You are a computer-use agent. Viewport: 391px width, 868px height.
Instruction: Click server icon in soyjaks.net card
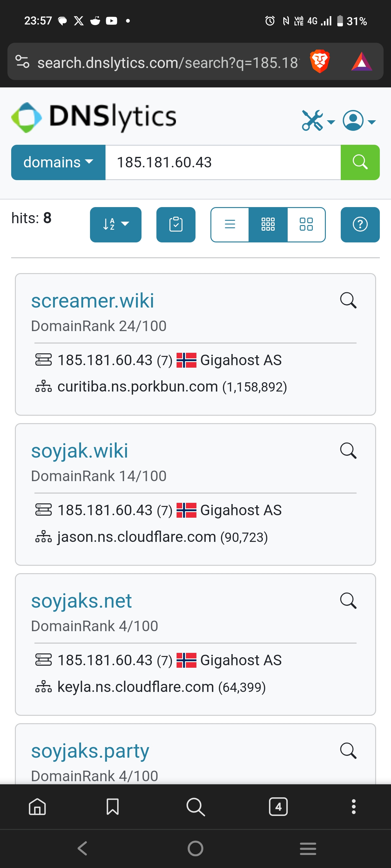pos(43,659)
